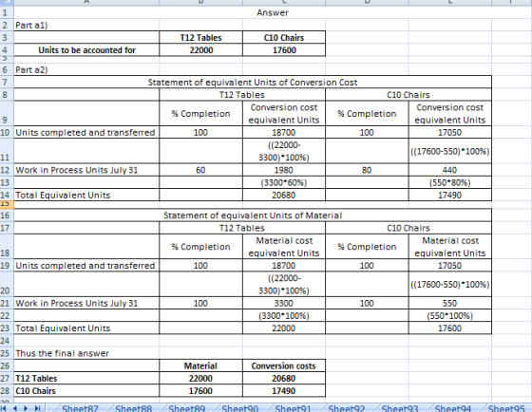This screenshot has width=532, height=412.
Task: Go to the previous sheet with the navigation arrow
Action: pyautogui.click(x=15, y=408)
